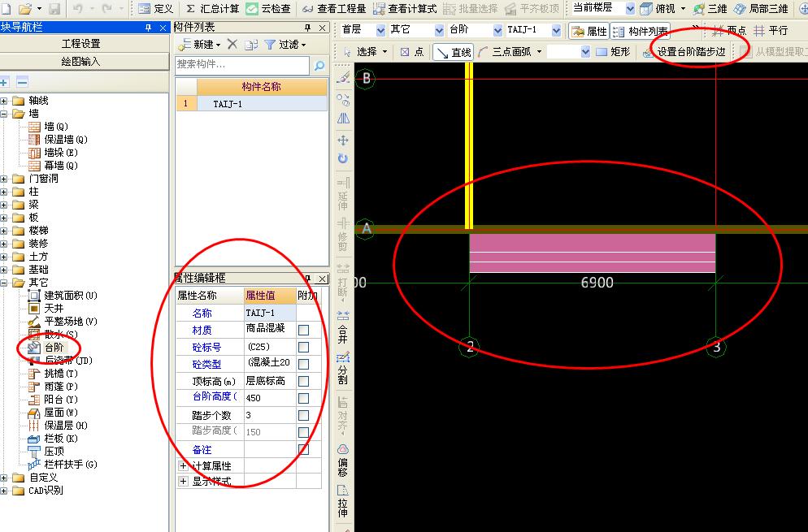
Task: Click the 汇总计算 toolbar item
Action: coord(212,9)
